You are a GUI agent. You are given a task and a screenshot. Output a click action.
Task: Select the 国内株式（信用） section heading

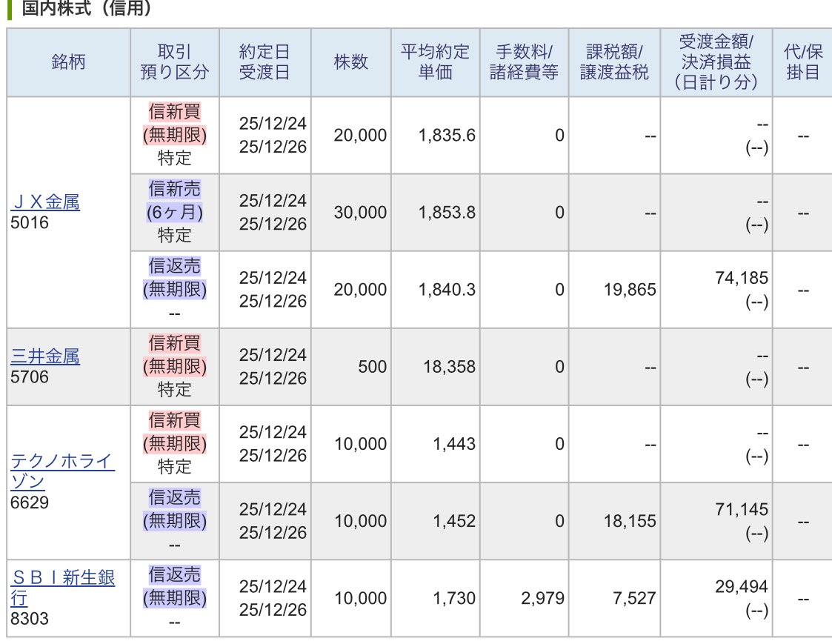point(86,8)
